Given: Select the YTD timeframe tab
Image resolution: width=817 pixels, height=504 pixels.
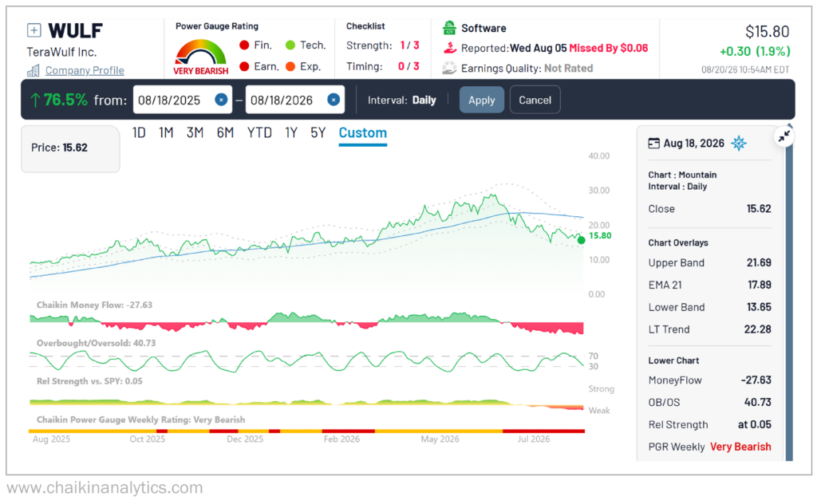Looking at the screenshot, I should click(259, 132).
